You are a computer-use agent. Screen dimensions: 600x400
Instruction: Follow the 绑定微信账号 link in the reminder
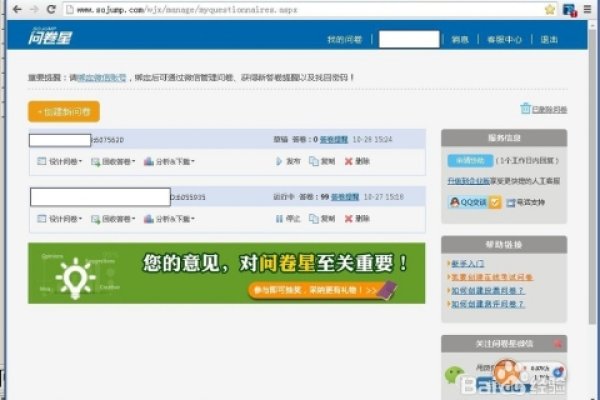click(102, 77)
